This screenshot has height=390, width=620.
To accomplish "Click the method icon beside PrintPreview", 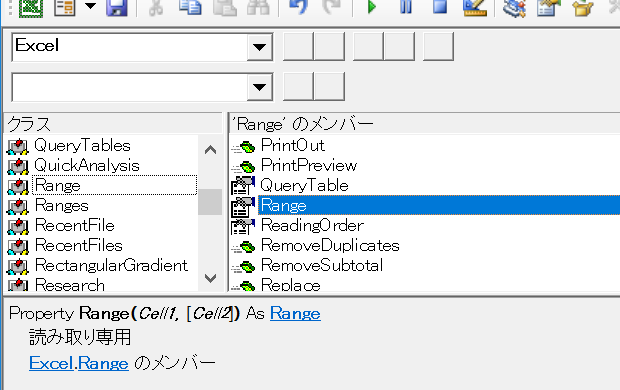I will (x=243, y=167).
